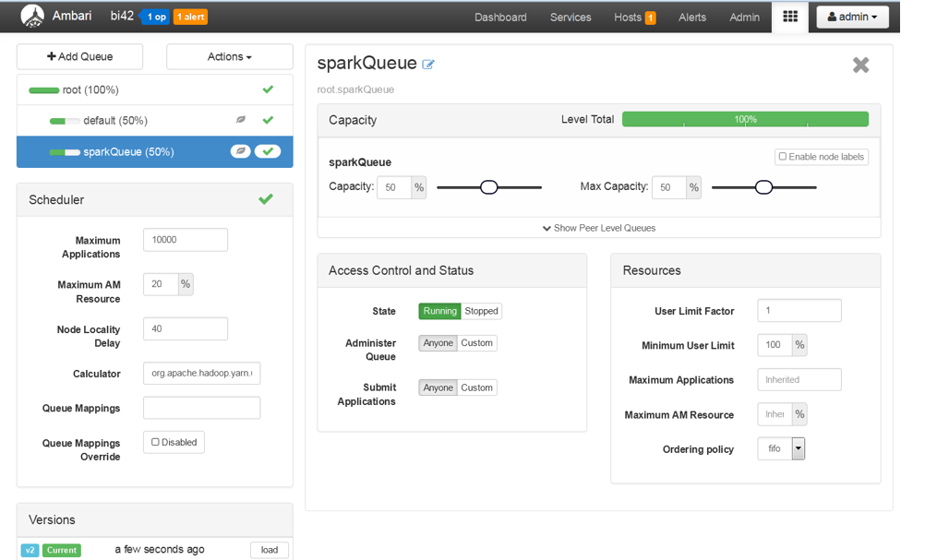The height and width of the screenshot is (560, 925).
Task: Select Custom for Submit Applications
Action: point(476,387)
